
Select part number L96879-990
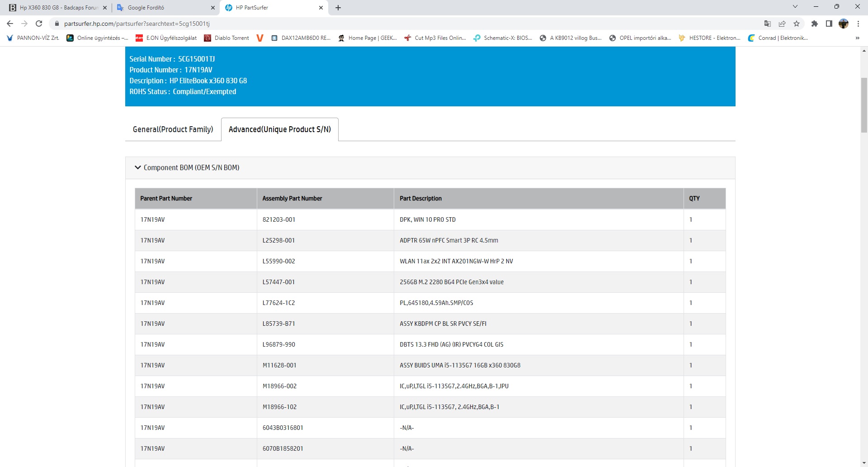(x=278, y=344)
